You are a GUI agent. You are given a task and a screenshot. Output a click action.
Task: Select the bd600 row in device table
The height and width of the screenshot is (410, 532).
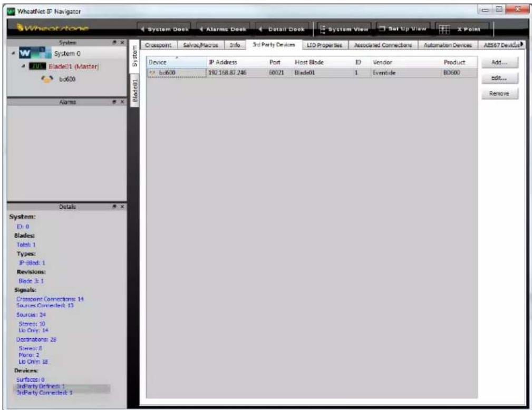point(312,73)
